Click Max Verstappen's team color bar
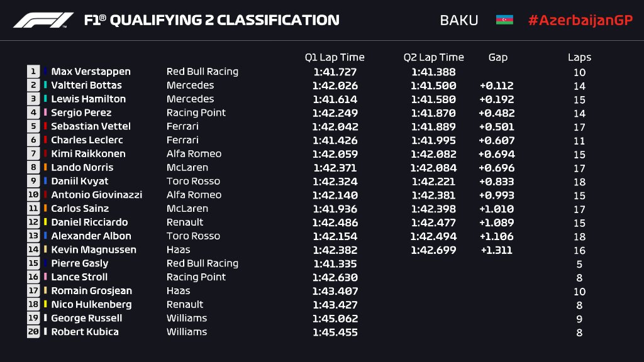The height and width of the screenshot is (362, 644). pyautogui.click(x=45, y=72)
